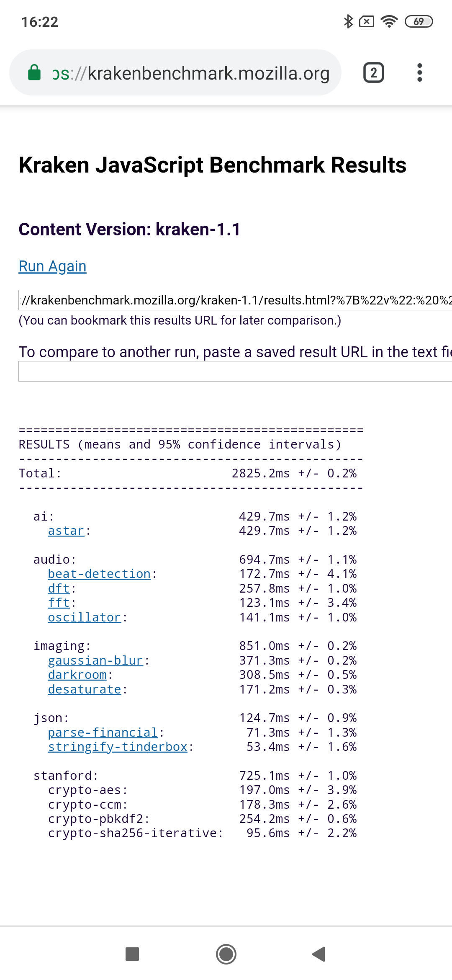This screenshot has width=452, height=980.
Task: Tap the Android recent apps square
Action: coord(132,954)
